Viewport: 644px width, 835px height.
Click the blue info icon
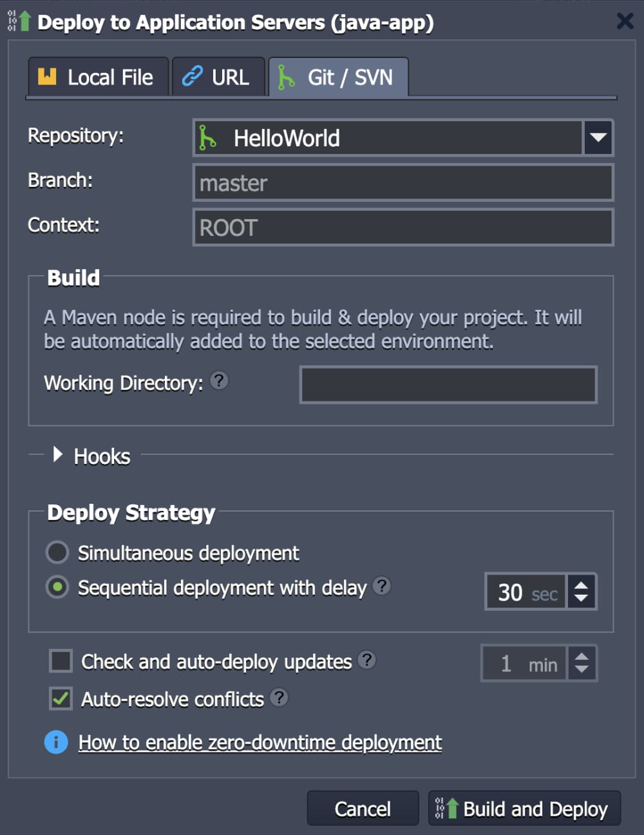tap(56, 742)
